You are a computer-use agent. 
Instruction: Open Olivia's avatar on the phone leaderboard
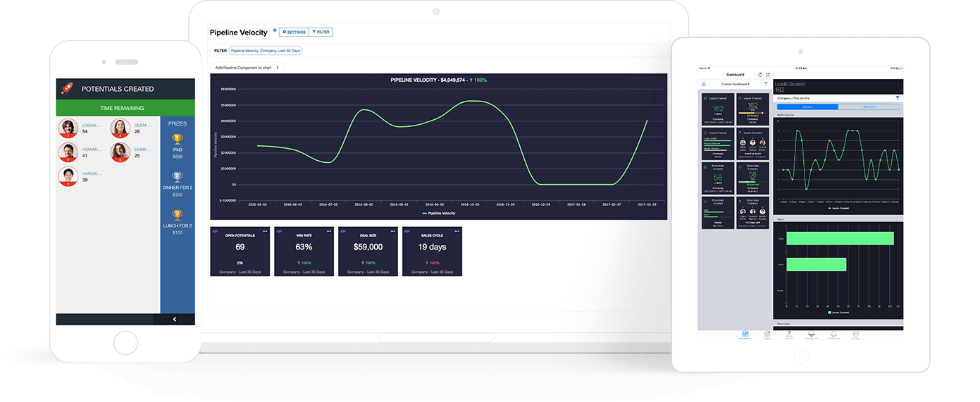coord(120,128)
